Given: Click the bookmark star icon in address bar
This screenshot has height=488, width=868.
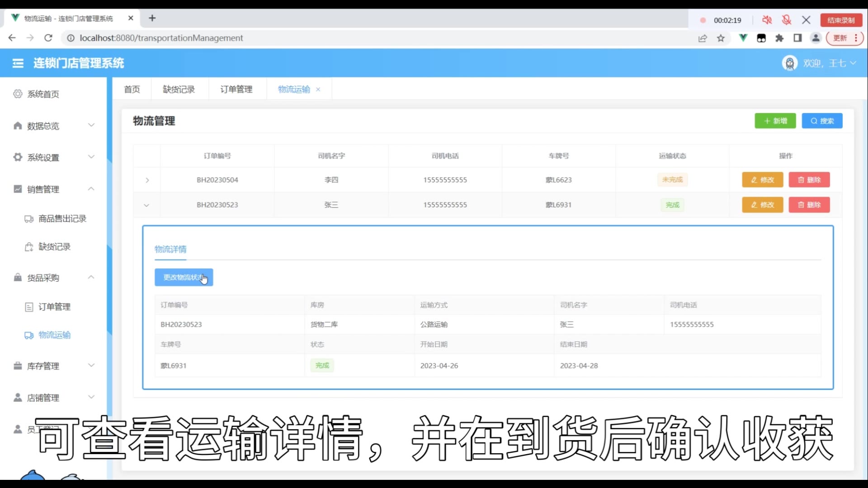Looking at the screenshot, I should coord(721,38).
